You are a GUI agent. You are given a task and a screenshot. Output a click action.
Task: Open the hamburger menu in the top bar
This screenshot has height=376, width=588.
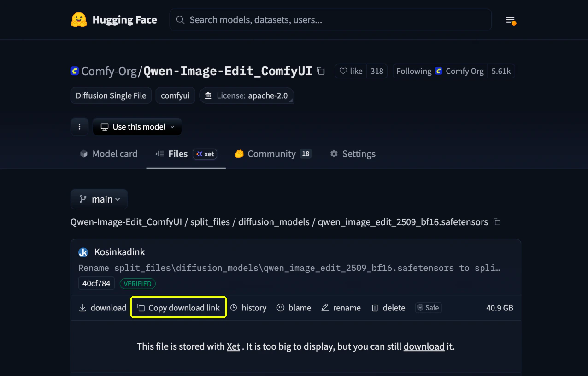[511, 19]
